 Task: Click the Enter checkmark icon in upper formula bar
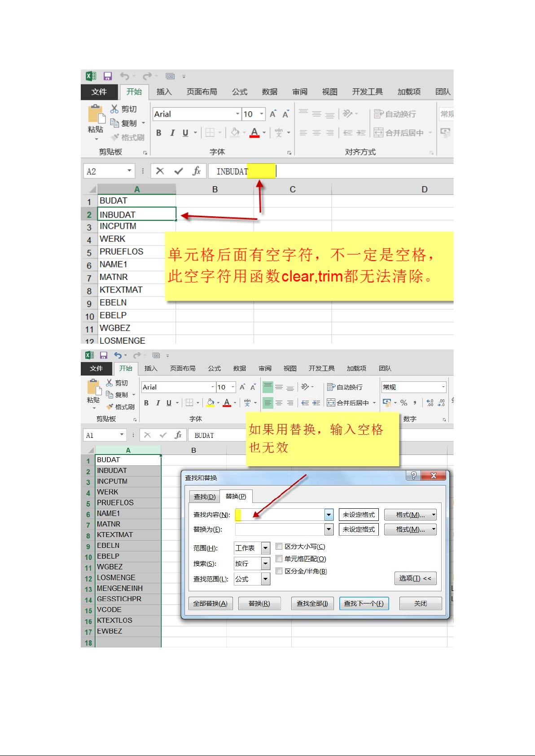click(178, 171)
